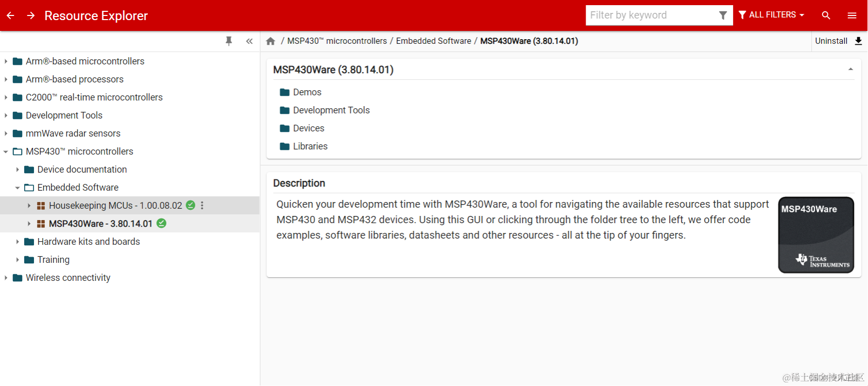Screen dimensions: 868x386
Task: Open the Demos folder link
Action: [x=307, y=92]
